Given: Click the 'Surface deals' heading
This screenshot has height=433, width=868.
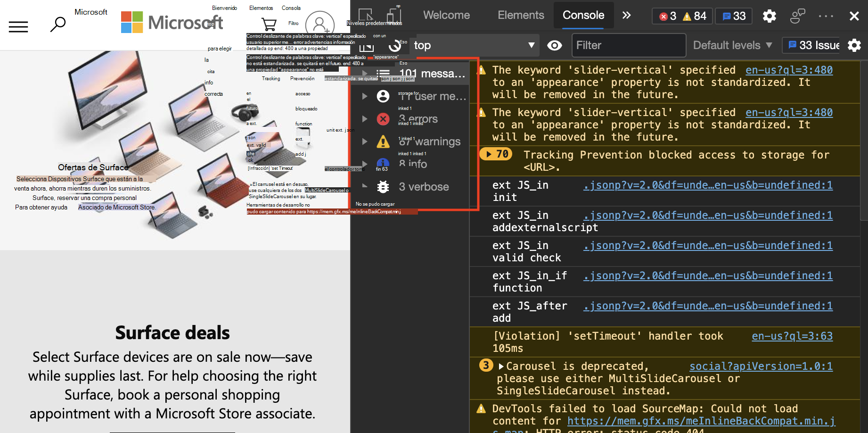Looking at the screenshot, I should point(172,333).
